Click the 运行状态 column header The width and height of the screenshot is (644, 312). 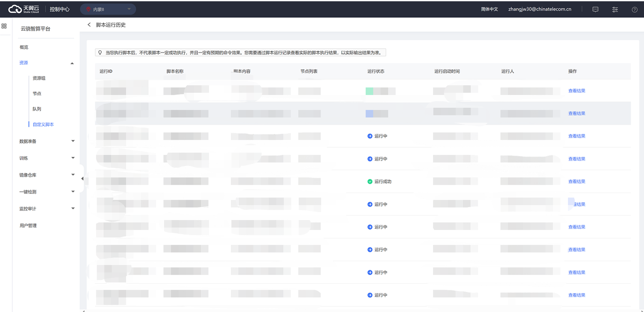[376, 71]
